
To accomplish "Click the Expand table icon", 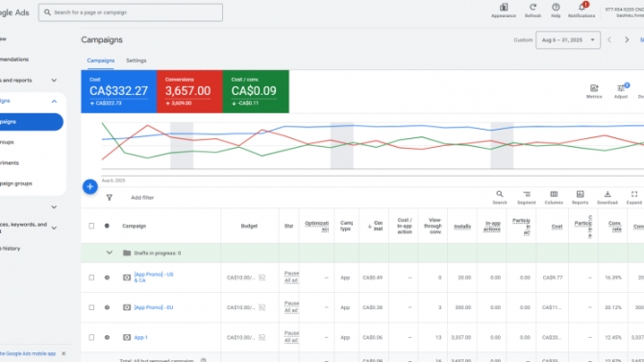I will coord(634,194).
